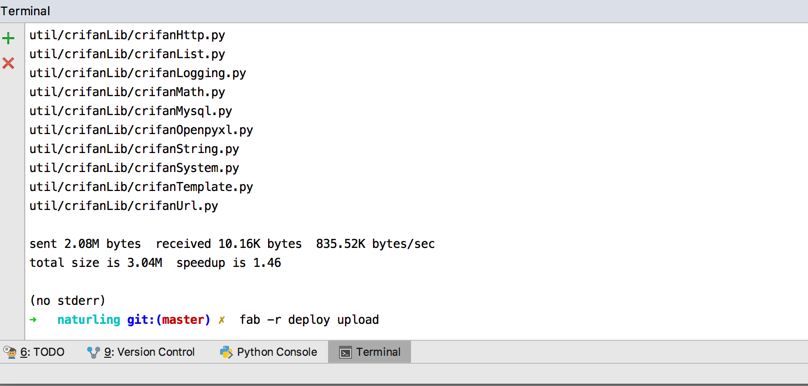This screenshot has width=808, height=386.
Task: Close the terminal session with red X
Action: [8, 63]
